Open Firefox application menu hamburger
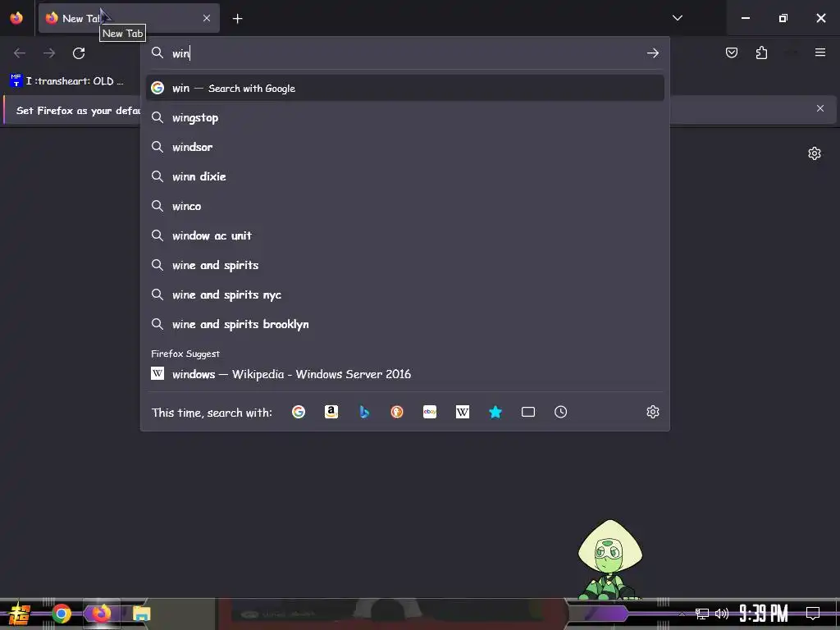840x630 pixels. coord(819,52)
